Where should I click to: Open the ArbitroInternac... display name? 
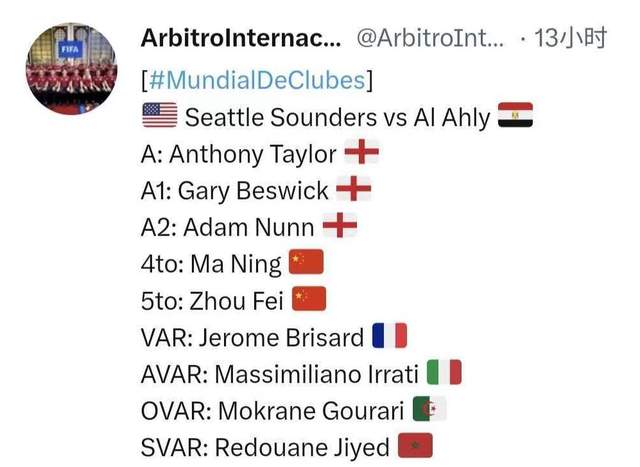tap(241, 38)
